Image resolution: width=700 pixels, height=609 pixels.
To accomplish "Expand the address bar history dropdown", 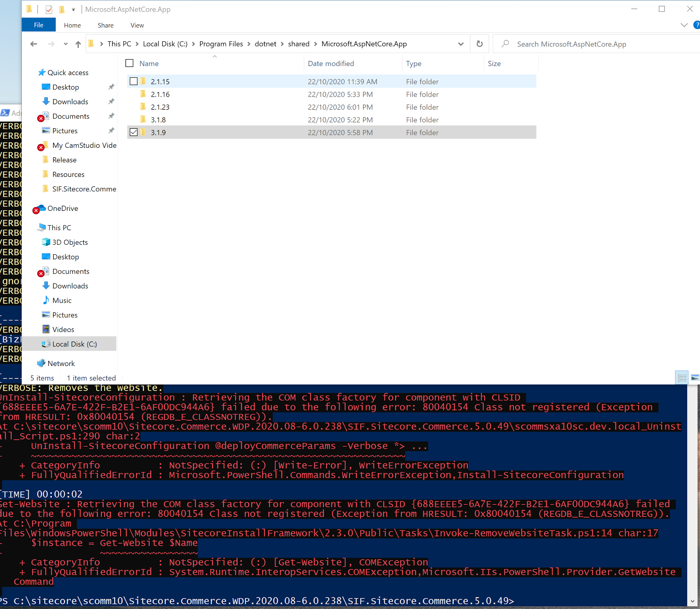I will (x=461, y=44).
